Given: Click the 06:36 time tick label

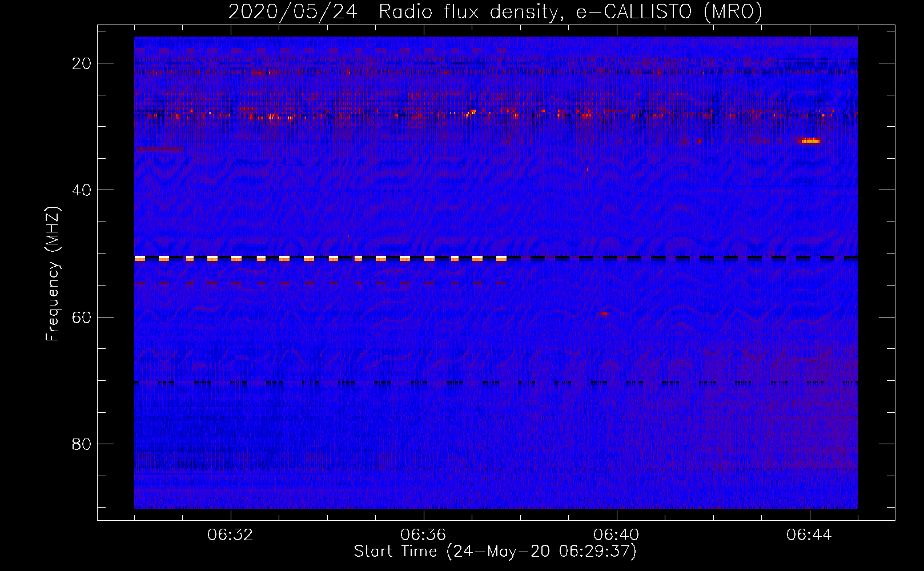Looking at the screenshot, I should [x=423, y=535].
